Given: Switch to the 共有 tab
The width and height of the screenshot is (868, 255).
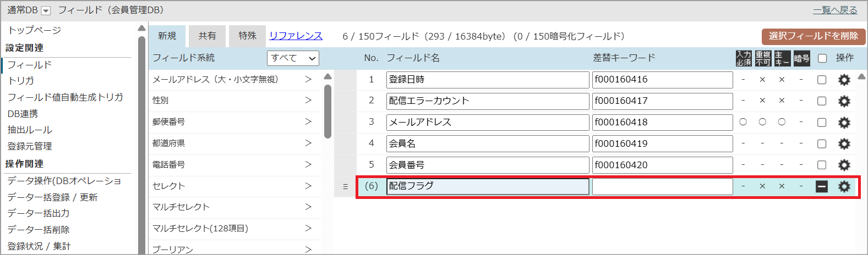Looking at the screenshot, I should click(x=207, y=36).
